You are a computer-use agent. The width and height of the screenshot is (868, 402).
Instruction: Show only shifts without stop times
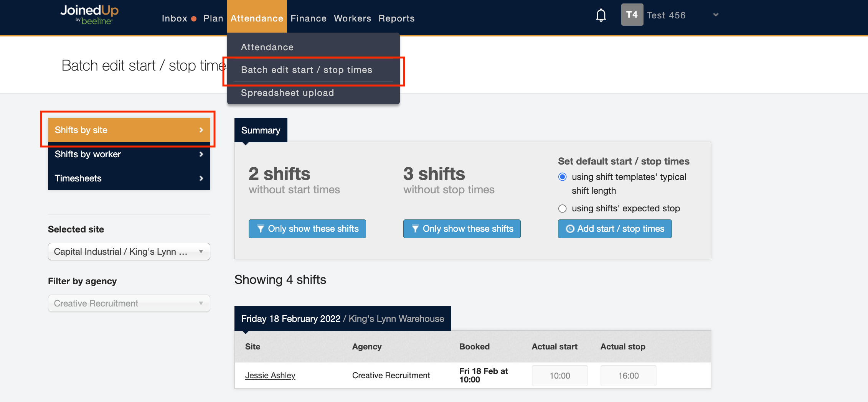pyautogui.click(x=462, y=229)
